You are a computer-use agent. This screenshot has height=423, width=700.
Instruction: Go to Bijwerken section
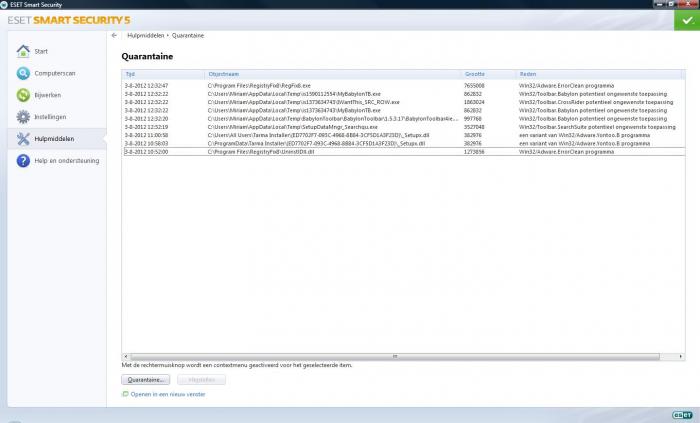tap(48, 95)
